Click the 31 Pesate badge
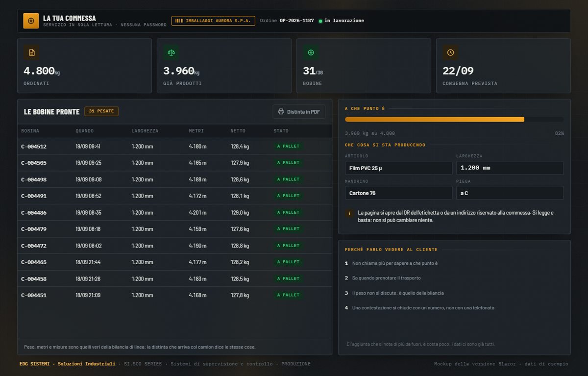 [101, 111]
